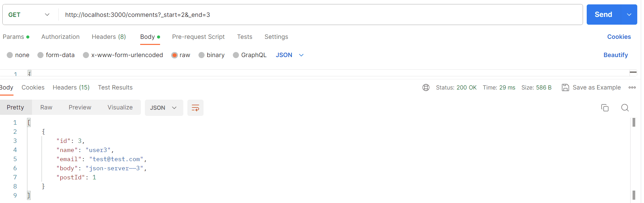Open the Pre-request Script tab

pos(198,37)
